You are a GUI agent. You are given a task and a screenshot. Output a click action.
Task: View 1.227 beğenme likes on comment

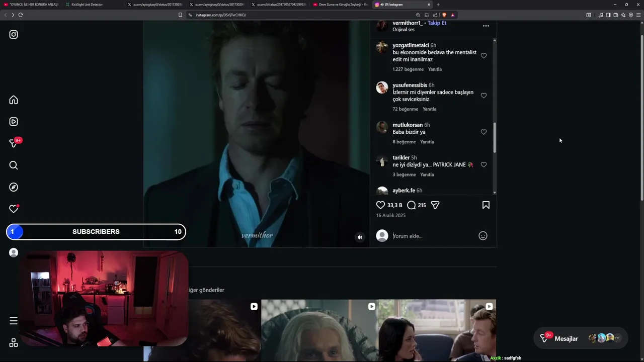(408, 69)
